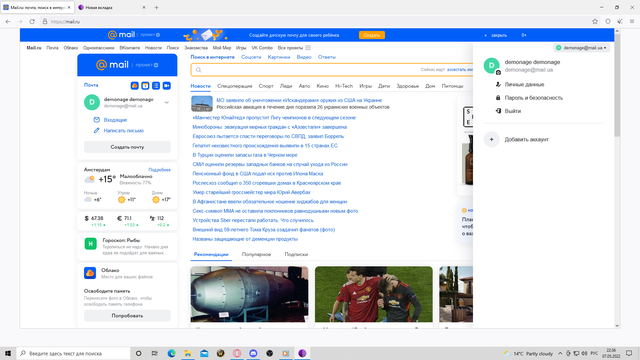Bookmark this page with the star icon
The height and width of the screenshot is (360, 640).
click(x=595, y=22)
